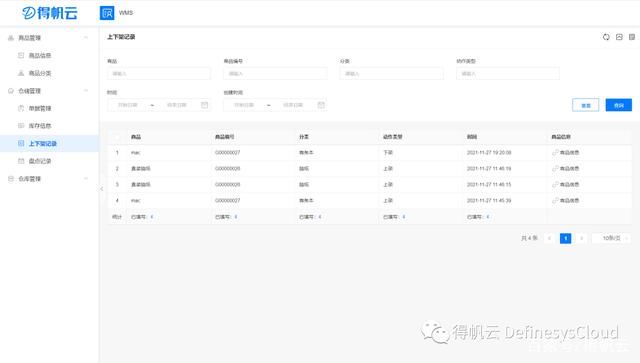
Task: Click mac product name in row 4
Action: [x=136, y=200]
